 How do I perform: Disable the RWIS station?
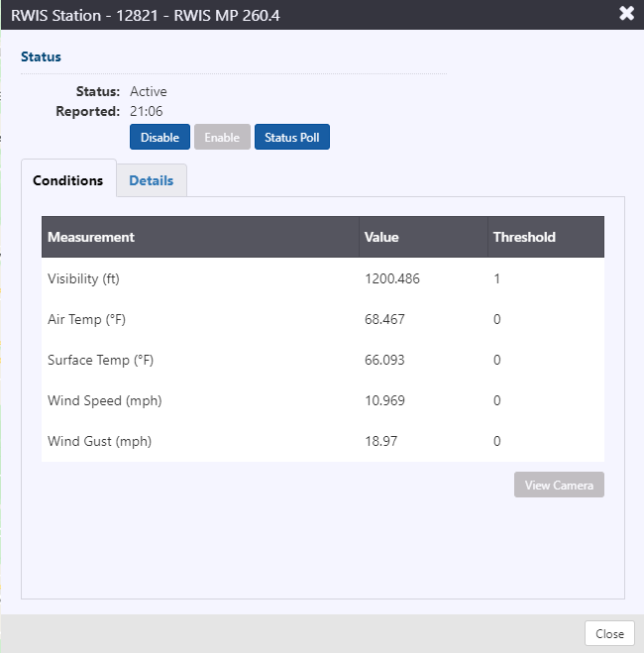click(x=160, y=137)
